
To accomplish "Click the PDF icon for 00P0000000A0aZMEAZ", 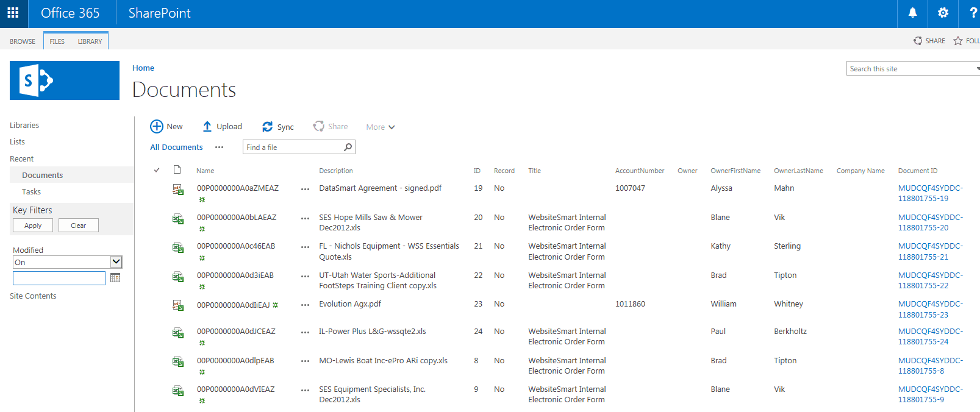I will point(177,190).
